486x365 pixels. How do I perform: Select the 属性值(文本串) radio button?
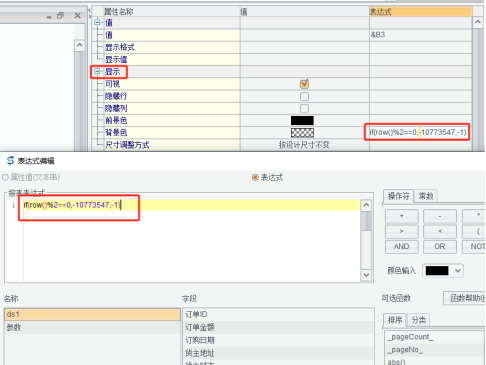[x=5, y=177]
